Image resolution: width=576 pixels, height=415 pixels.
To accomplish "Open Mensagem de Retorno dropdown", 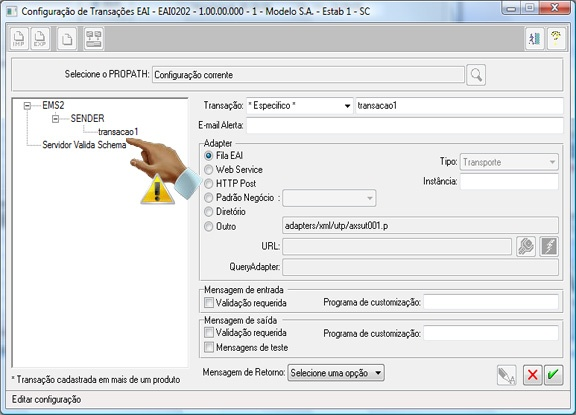I will [x=336, y=373].
